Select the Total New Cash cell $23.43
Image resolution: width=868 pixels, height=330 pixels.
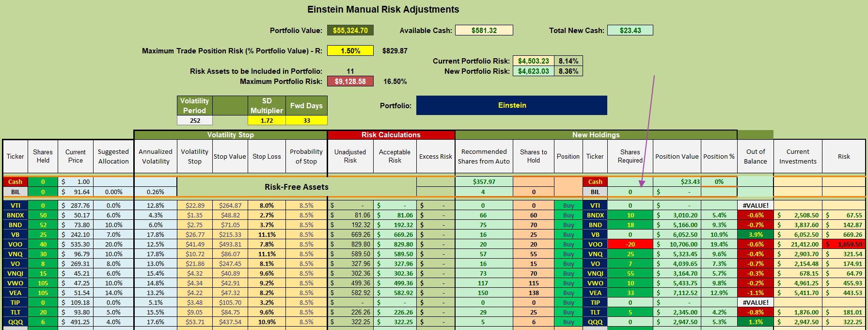pyautogui.click(x=630, y=30)
